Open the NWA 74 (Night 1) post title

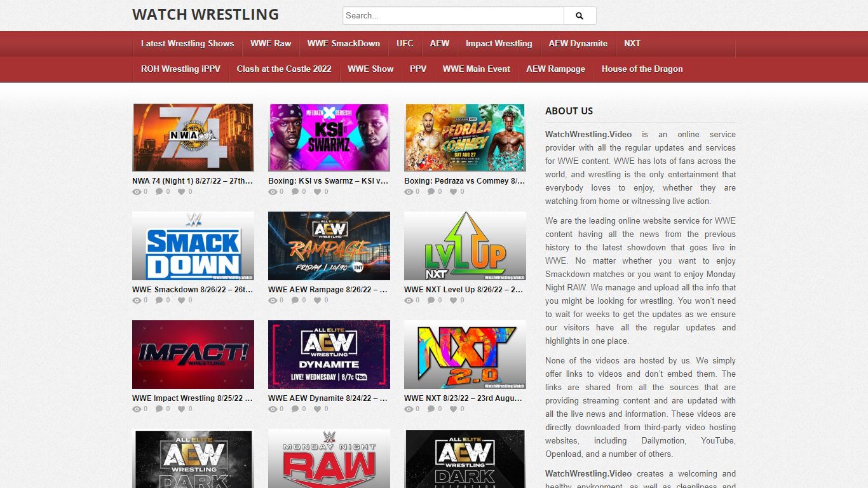pyautogui.click(x=193, y=181)
